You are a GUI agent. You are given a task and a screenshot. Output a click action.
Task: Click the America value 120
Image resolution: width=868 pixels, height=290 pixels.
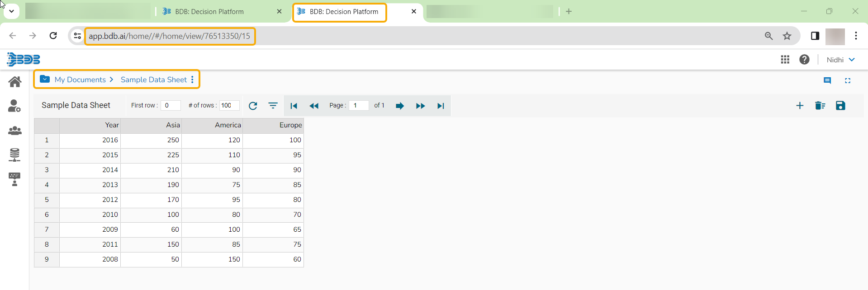point(212,140)
